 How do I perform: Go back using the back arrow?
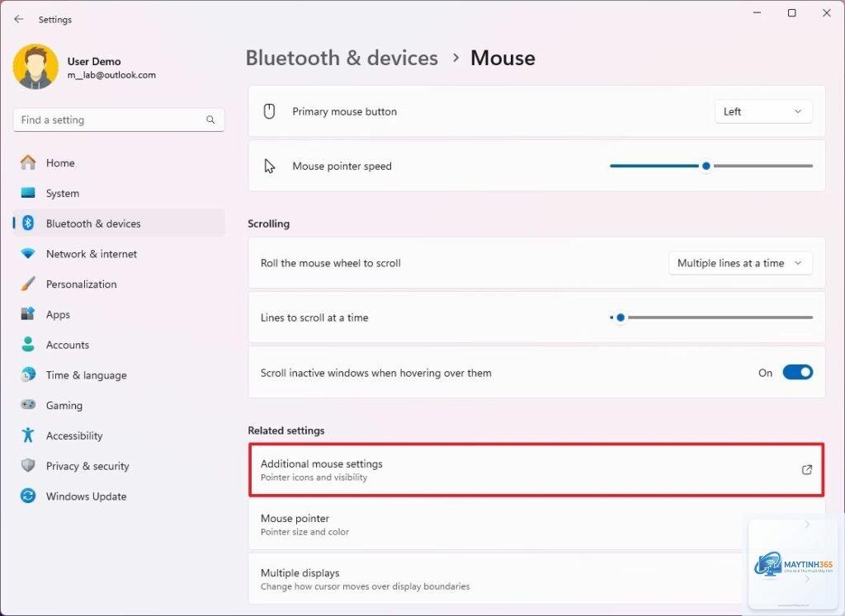click(x=19, y=20)
